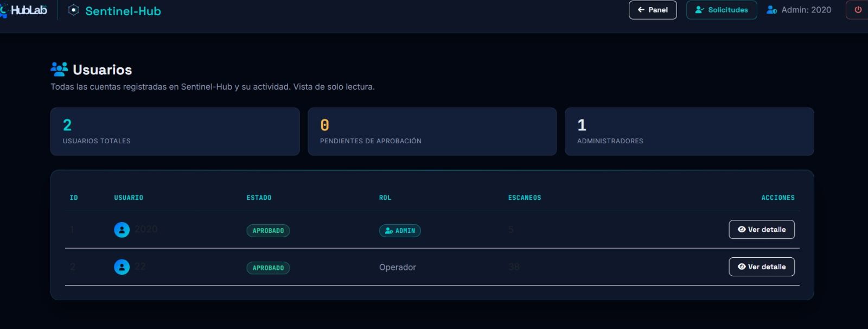Open the Solicitudes requests page

pos(722,10)
